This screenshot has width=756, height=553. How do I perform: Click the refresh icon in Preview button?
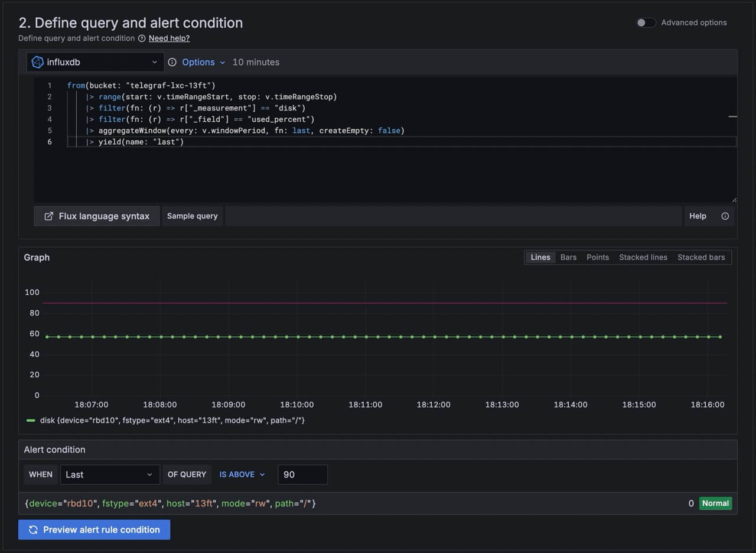point(33,529)
